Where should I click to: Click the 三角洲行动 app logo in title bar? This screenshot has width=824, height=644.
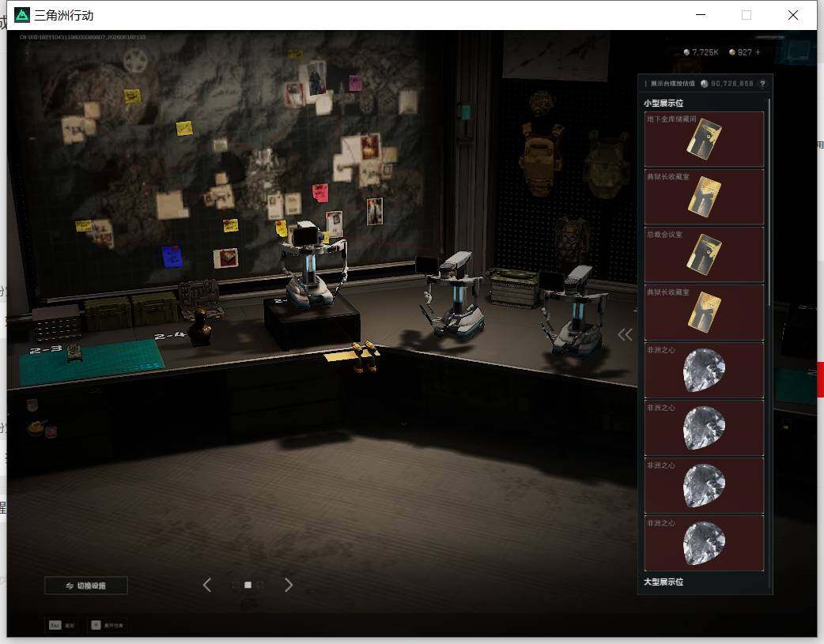[22, 15]
